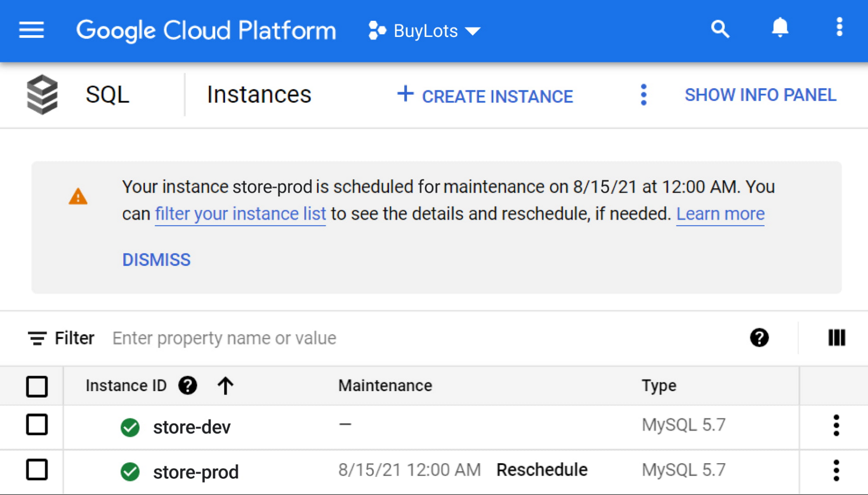This screenshot has height=495, width=868.
Task: Open more actions beside Create Instance
Action: tap(644, 95)
